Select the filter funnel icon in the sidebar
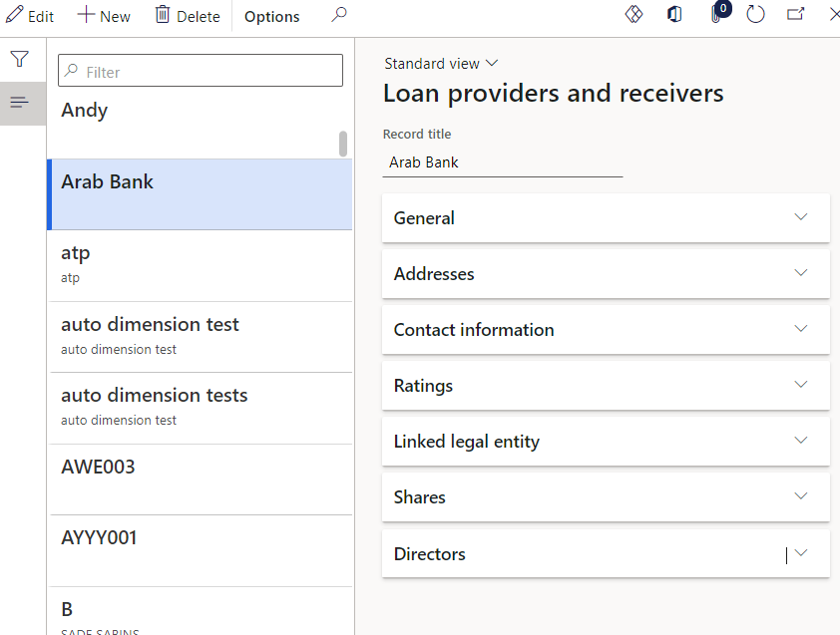 point(20,59)
